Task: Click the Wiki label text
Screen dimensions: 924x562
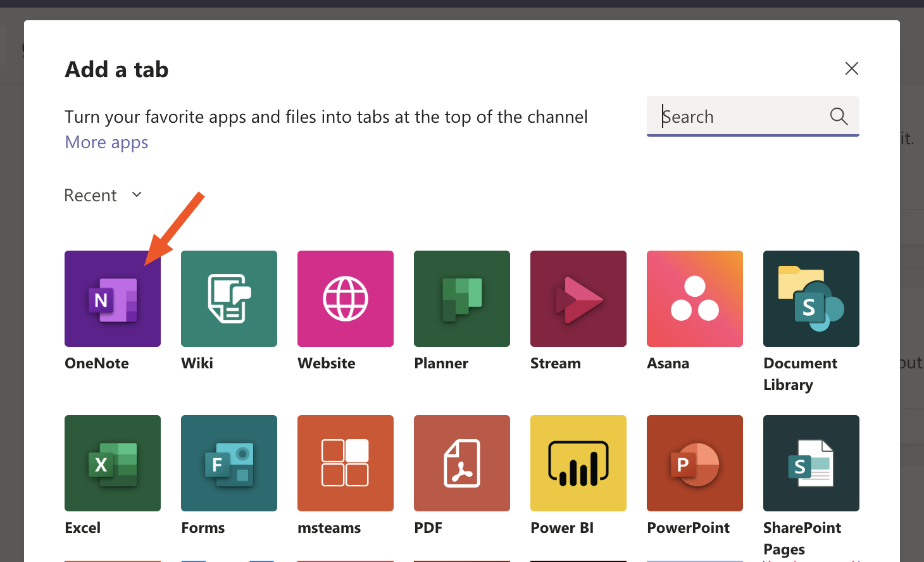Action: point(197,363)
